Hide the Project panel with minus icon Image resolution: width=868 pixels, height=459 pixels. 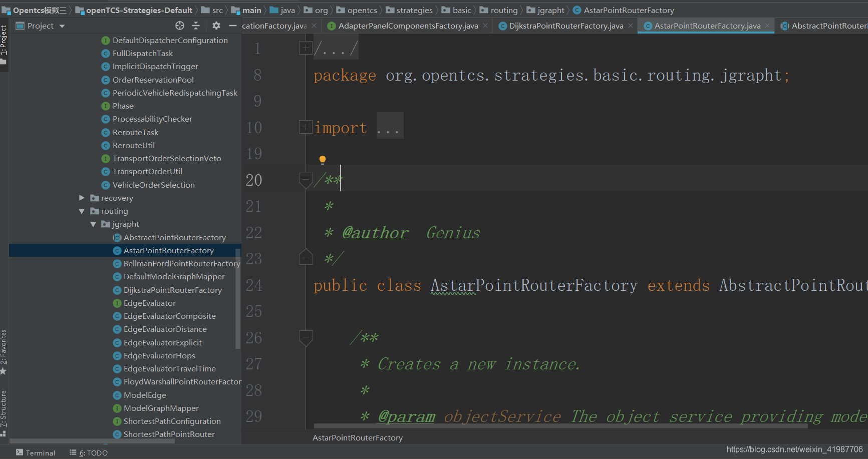click(232, 26)
